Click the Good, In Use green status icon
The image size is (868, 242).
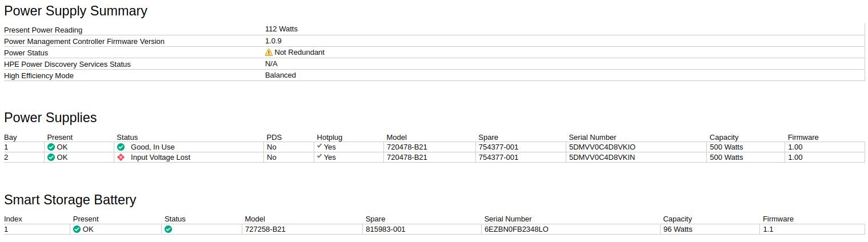coord(121,147)
